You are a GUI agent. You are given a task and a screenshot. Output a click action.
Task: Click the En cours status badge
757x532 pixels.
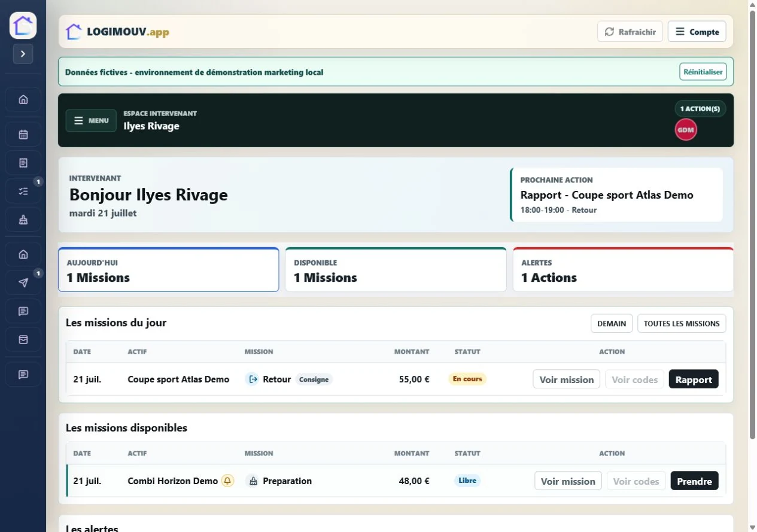click(x=467, y=379)
